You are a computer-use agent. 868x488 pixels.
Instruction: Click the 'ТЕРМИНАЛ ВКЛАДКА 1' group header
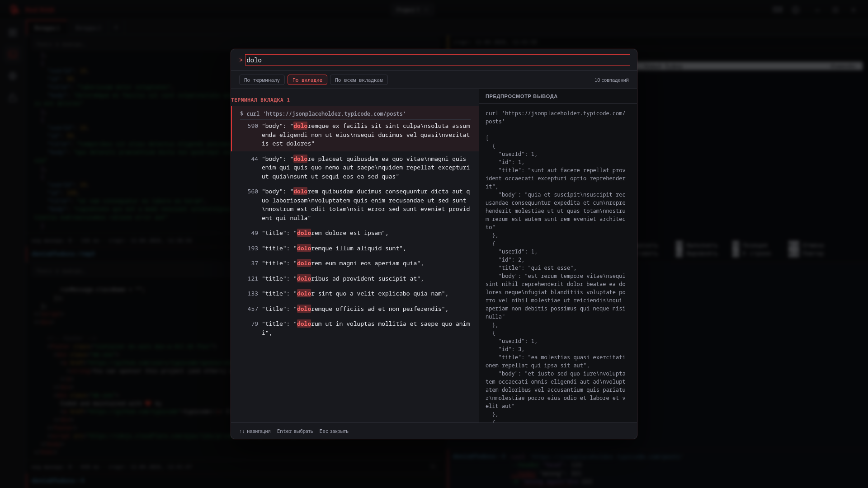(260, 100)
